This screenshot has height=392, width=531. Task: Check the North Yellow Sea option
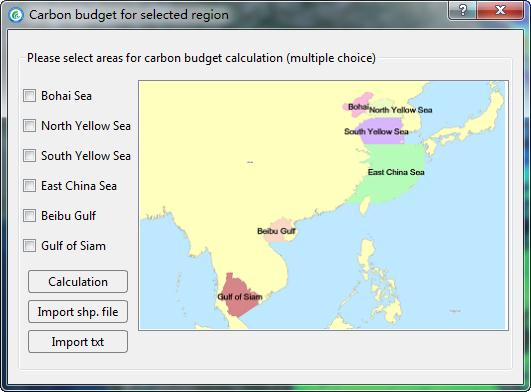point(29,126)
